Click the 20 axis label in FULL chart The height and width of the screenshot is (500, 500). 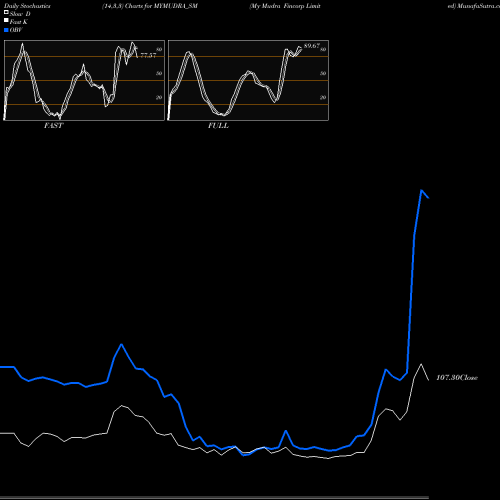point(323,97)
